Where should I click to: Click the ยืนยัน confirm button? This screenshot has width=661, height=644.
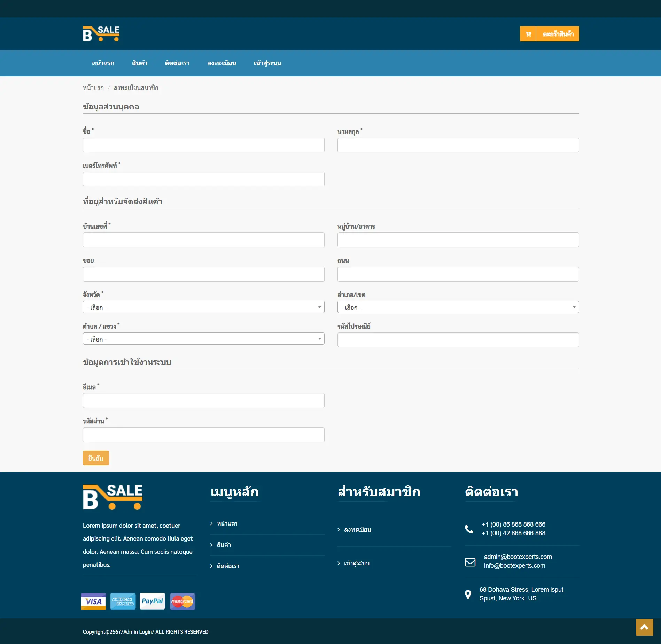tap(96, 458)
